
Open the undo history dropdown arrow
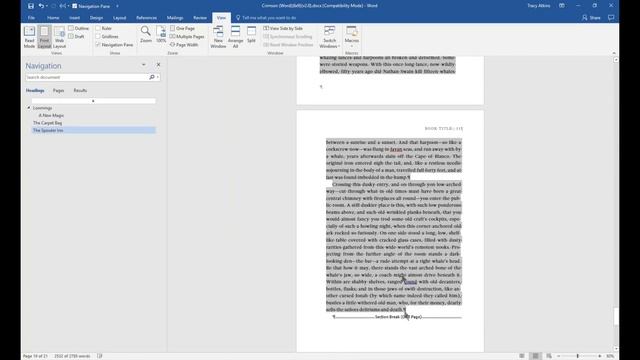(x=47, y=6)
